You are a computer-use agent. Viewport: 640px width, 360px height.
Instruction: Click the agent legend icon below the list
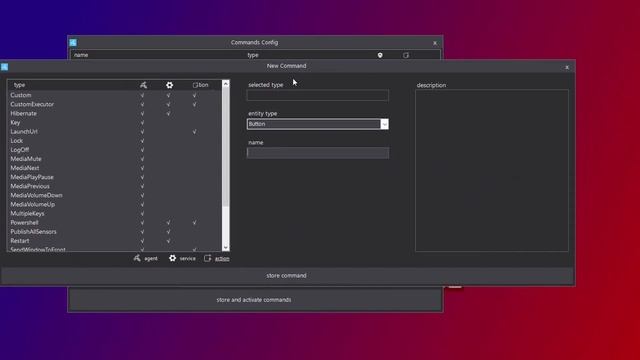(137, 258)
